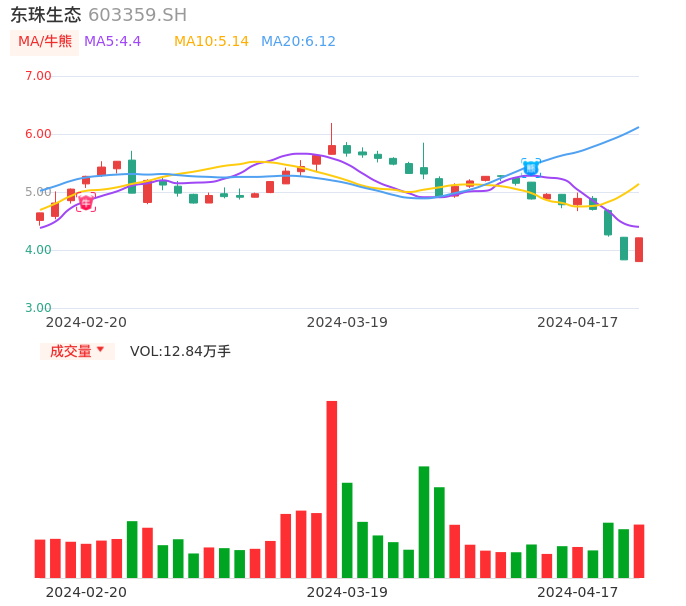Screen dimensions: 686x606
Task: Click the 3.00 price axis label
Action: (38, 308)
